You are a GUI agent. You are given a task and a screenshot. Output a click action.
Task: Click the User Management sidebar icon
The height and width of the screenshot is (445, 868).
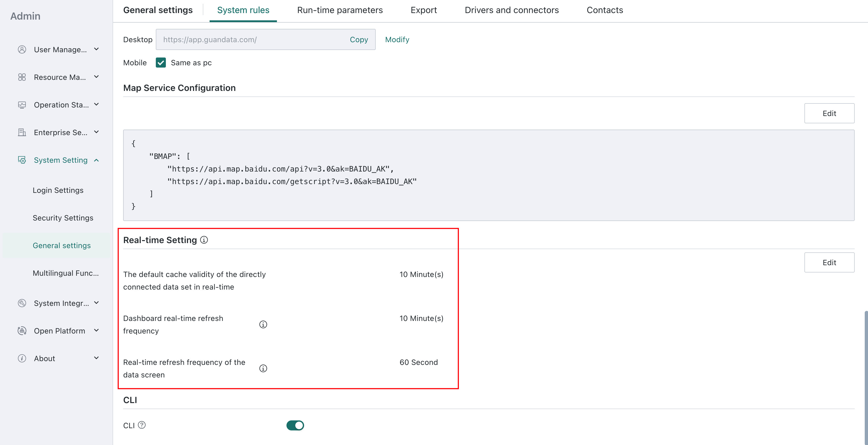22,49
